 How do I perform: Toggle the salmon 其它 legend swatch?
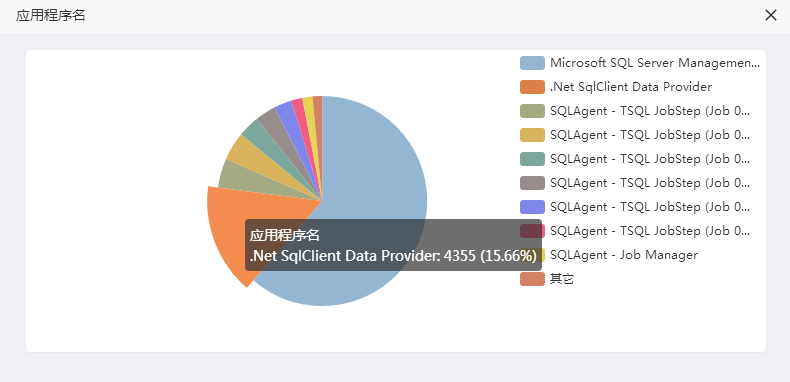coord(532,279)
